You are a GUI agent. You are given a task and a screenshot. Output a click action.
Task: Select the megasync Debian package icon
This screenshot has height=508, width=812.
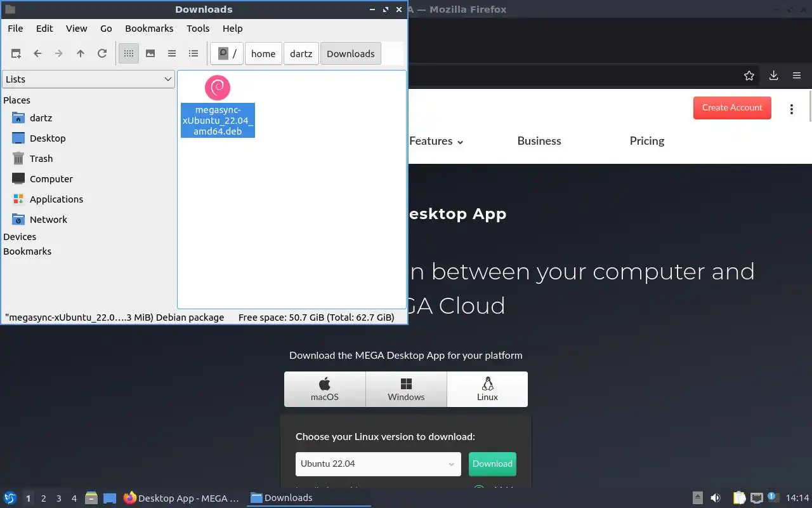coord(218,88)
